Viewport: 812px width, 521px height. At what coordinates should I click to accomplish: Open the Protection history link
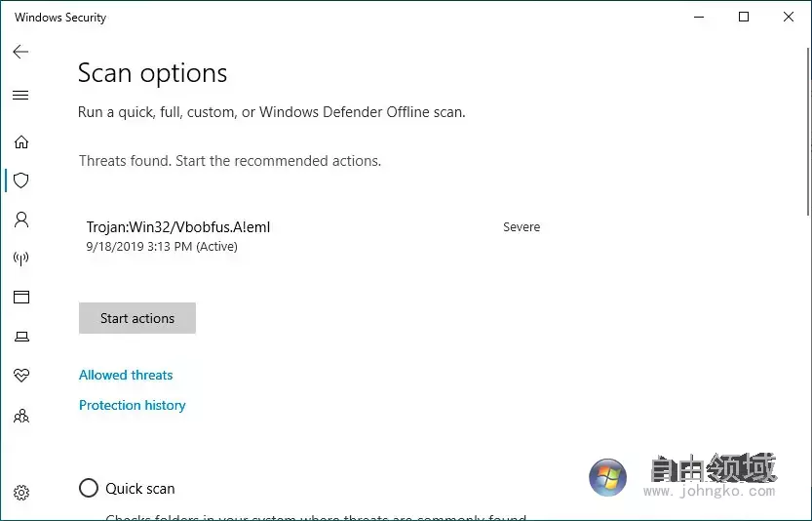[x=132, y=405]
